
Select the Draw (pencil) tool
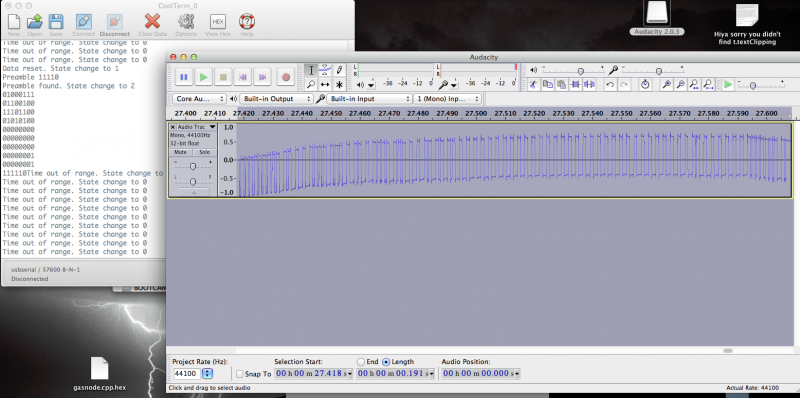(339, 70)
